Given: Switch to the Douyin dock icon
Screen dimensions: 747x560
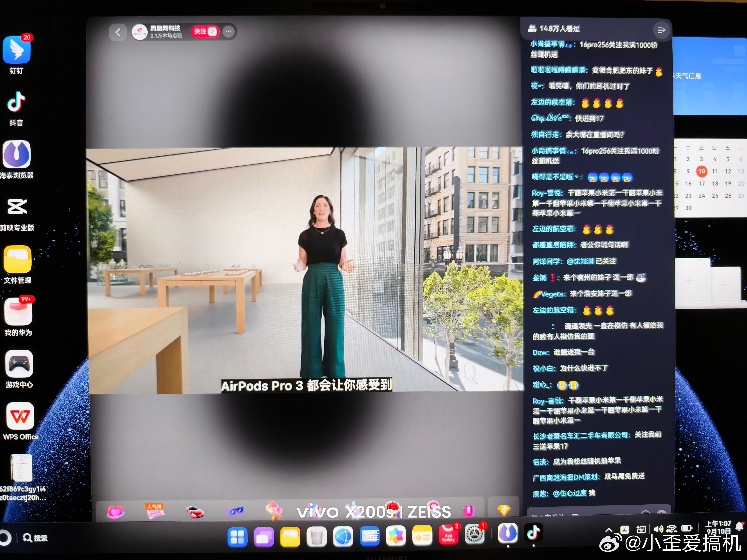Looking at the screenshot, I should (534, 533).
